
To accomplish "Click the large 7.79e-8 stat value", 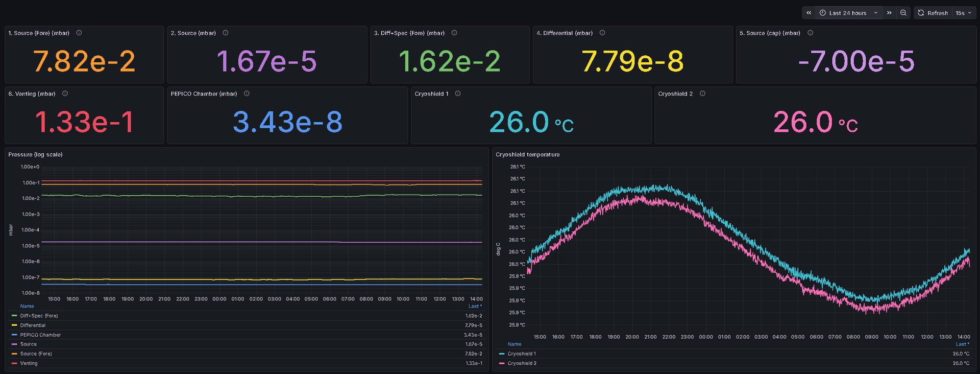I will (x=633, y=61).
